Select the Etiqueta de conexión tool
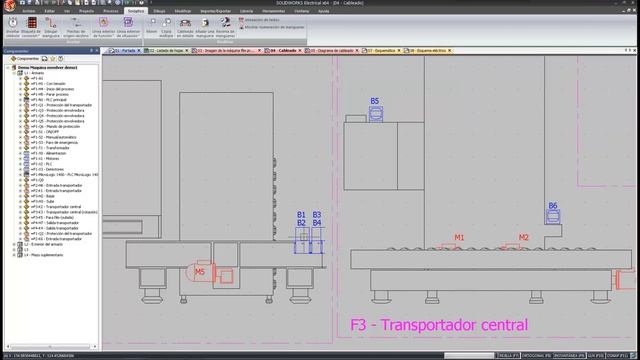Screen dimensions: 640x360 [31, 27]
